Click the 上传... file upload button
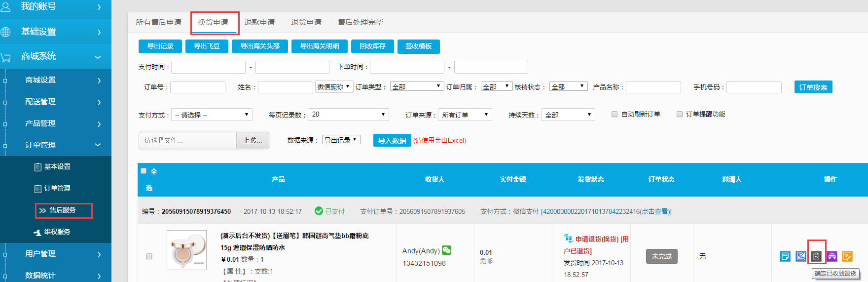 pos(253,141)
